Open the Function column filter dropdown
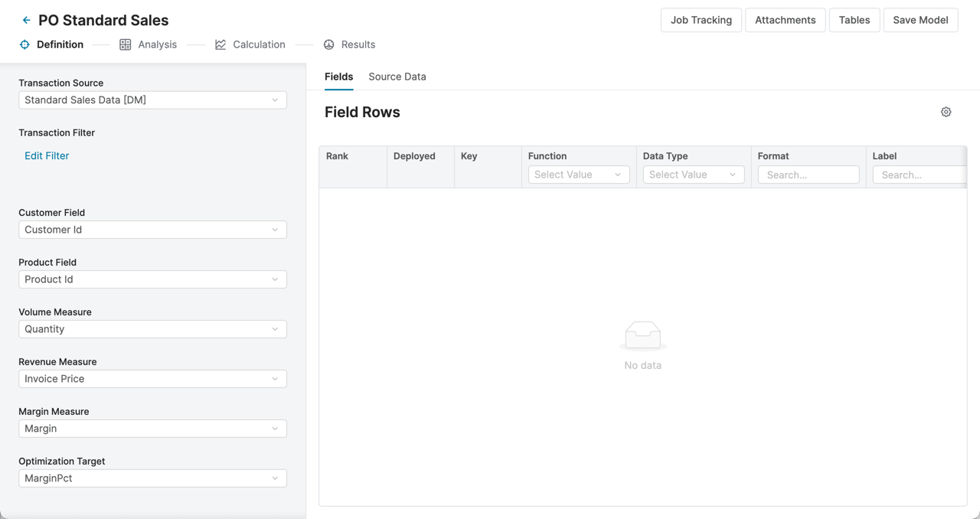 point(578,175)
